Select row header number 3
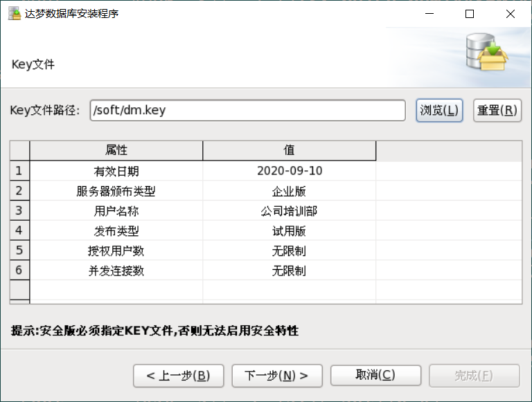The height and width of the screenshot is (402, 532). tap(19, 210)
